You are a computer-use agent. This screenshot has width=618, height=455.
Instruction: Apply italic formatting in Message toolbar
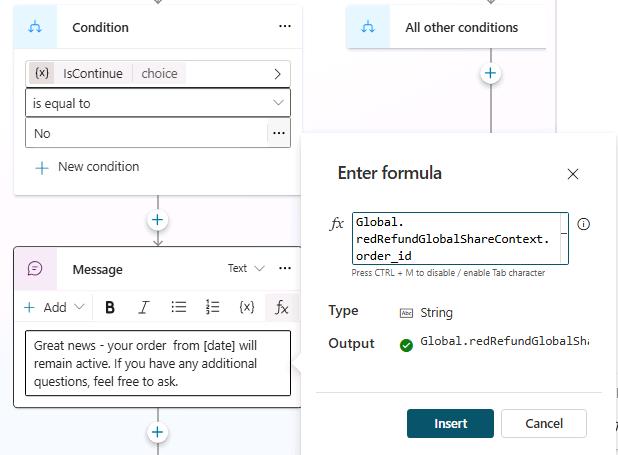[x=144, y=307]
